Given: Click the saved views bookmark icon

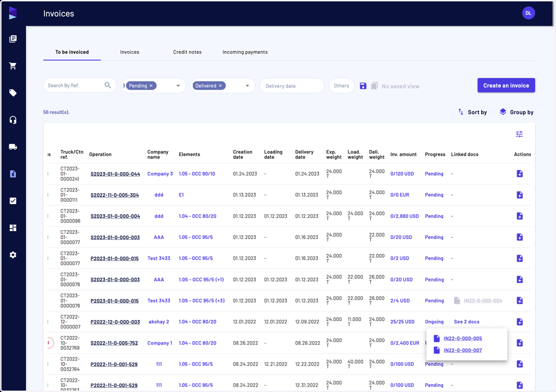Looking at the screenshot, I should pyautogui.click(x=374, y=86).
